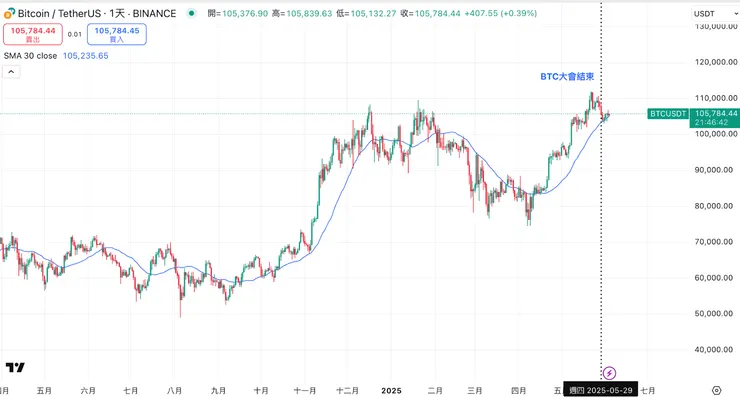Image resolution: width=740 pixels, height=398 pixels.
Task: Click the BTCUSDT price label tag
Action: tap(668, 114)
